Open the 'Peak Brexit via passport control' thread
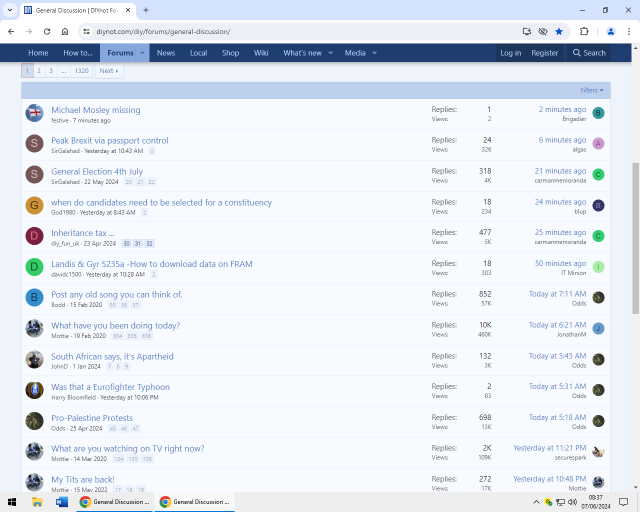Image resolution: width=640 pixels, height=512 pixels. pyautogui.click(x=110, y=141)
